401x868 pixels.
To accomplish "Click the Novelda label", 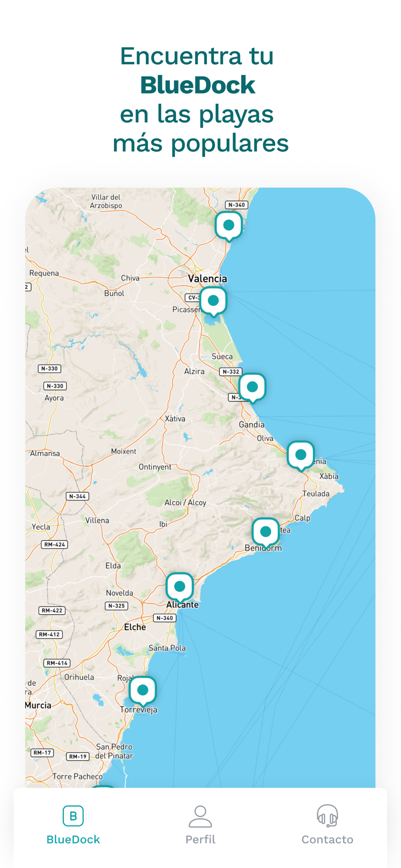I will [x=120, y=593].
